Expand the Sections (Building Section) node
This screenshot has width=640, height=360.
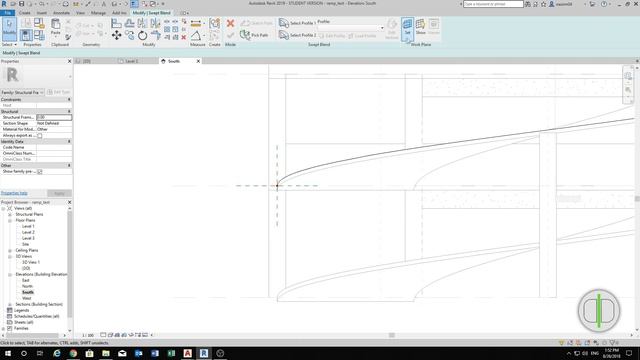(x=10, y=304)
